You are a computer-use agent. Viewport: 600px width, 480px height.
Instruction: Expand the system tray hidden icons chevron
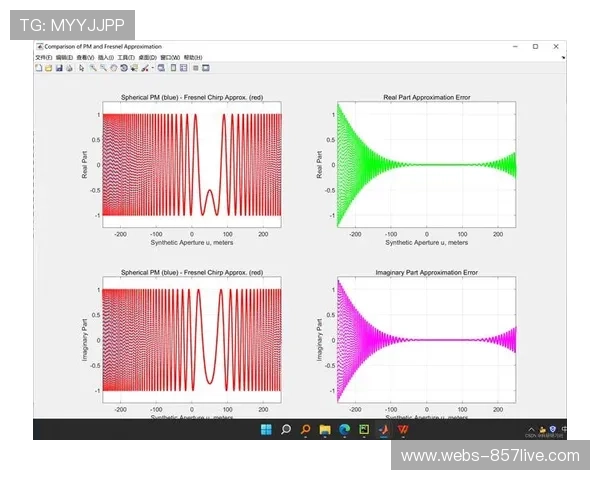530,429
